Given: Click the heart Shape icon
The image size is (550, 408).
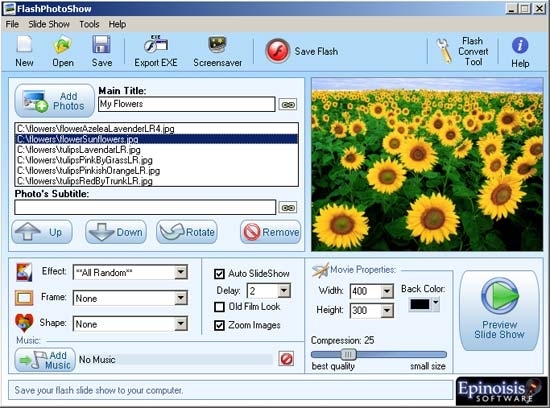Looking at the screenshot, I should tap(24, 323).
